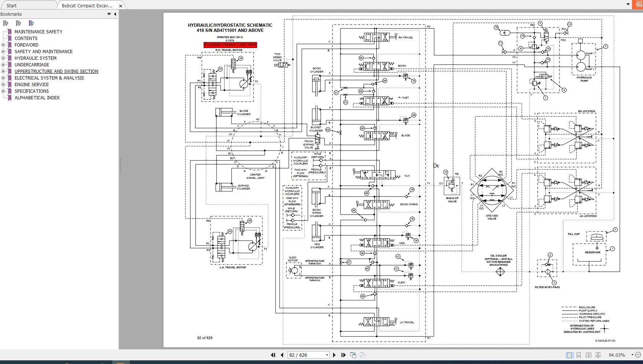643x364 pixels.
Task: Open the zoom level dropdown arrow
Action: coord(632,355)
